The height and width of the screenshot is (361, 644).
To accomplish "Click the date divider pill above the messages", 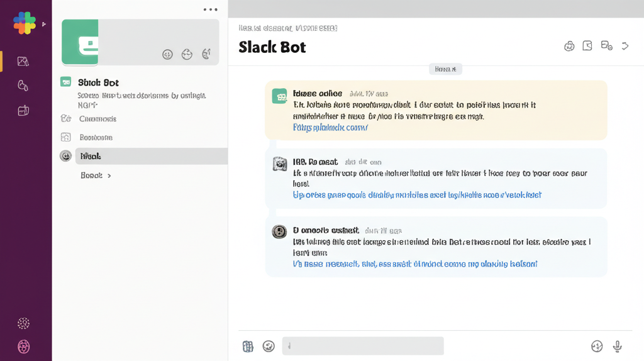I will (446, 69).
